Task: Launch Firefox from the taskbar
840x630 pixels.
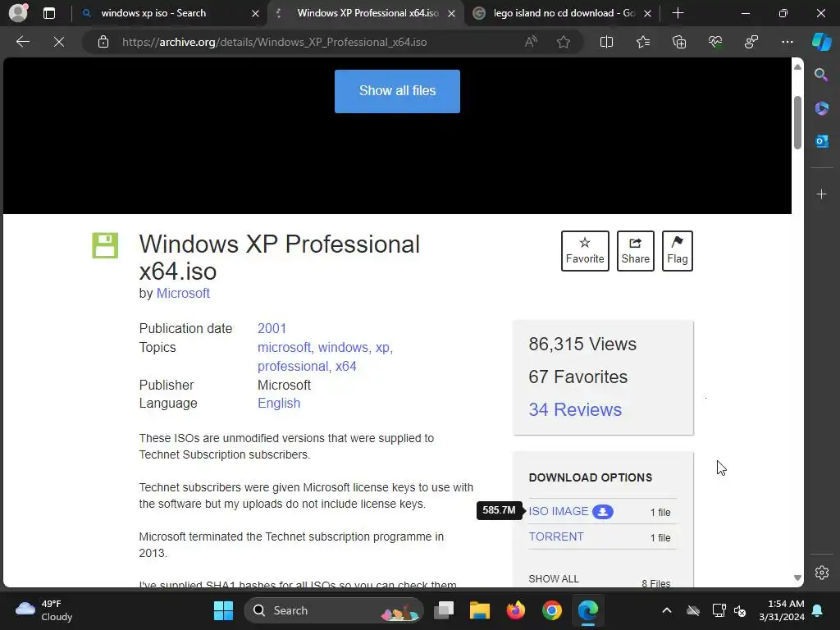Action: tap(516, 610)
